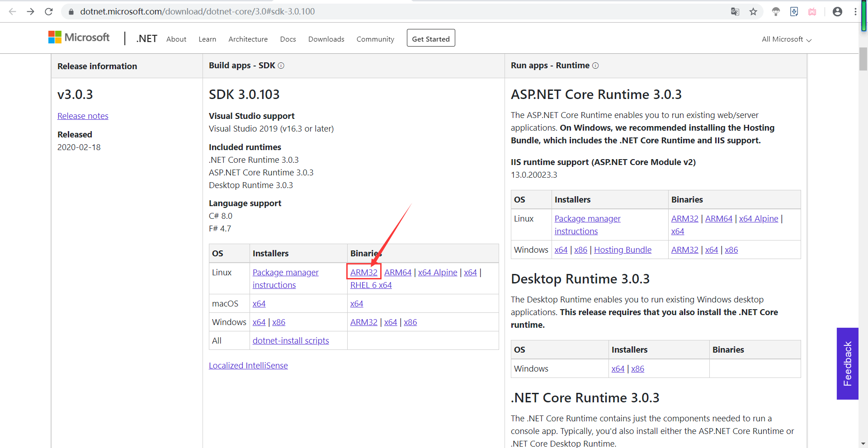Download SDK Linux RHEL 6 x64 binary

click(x=371, y=285)
